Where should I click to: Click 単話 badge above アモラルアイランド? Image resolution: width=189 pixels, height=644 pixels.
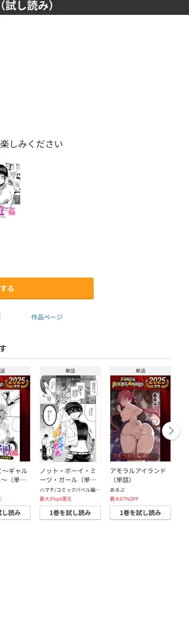click(140, 371)
